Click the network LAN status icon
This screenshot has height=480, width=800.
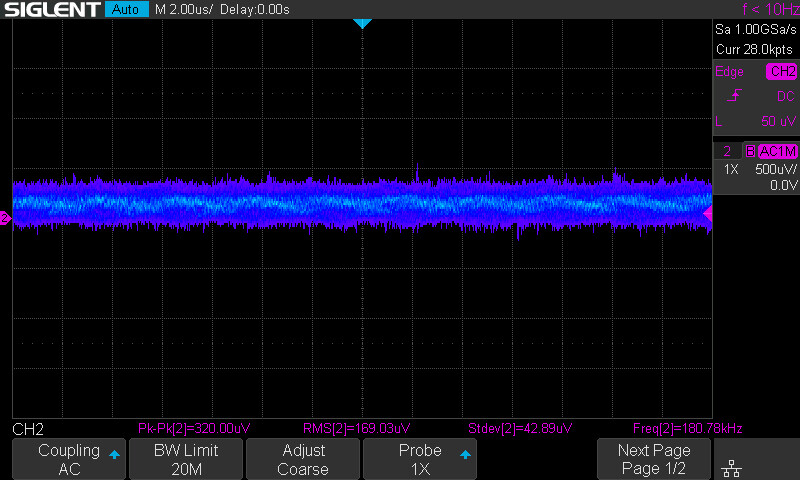(x=732, y=468)
